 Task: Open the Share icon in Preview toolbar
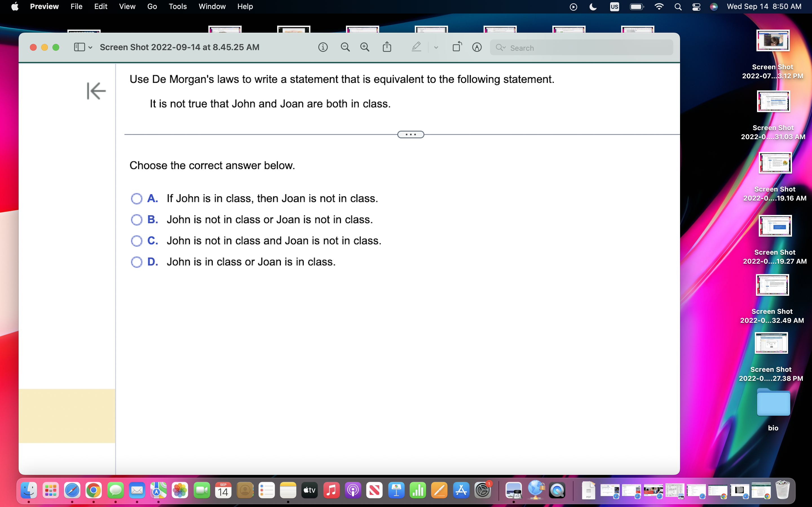point(387,47)
